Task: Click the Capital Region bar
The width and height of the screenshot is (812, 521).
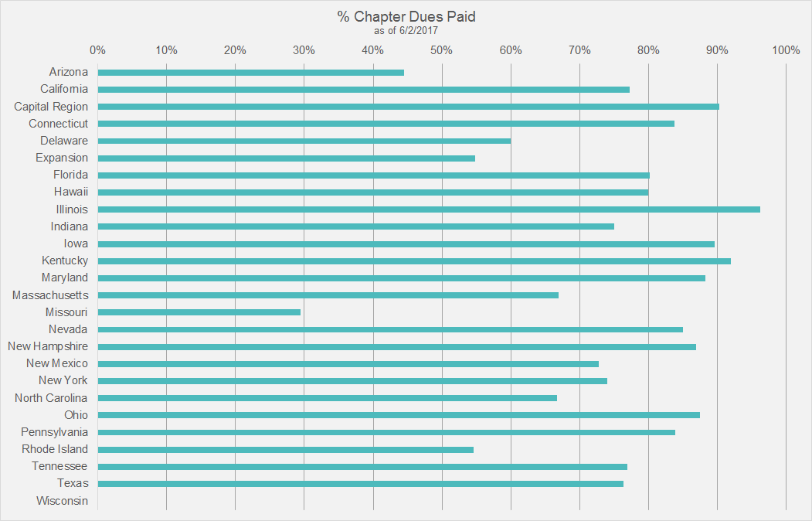Action: click(408, 107)
